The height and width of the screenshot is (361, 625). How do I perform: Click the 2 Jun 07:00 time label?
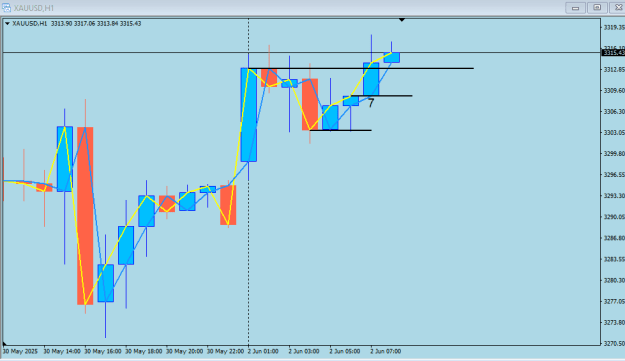[x=385, y=351]
